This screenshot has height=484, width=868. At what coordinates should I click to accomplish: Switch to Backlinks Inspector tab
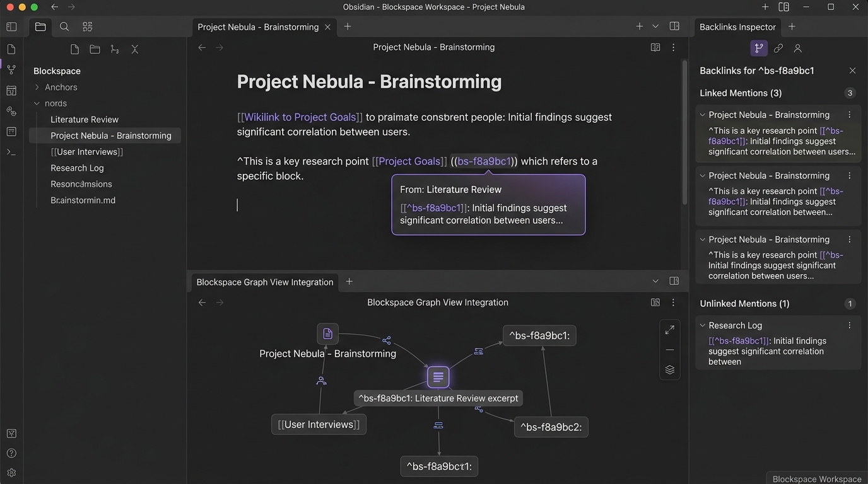[737, 27]
